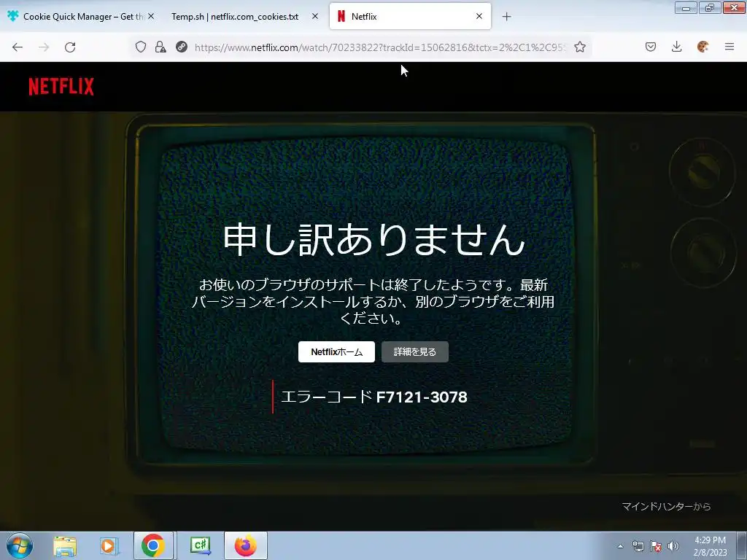The image size is (747, 560).
Task: Click the forward navigation arrow
Action: click(44, 47)
